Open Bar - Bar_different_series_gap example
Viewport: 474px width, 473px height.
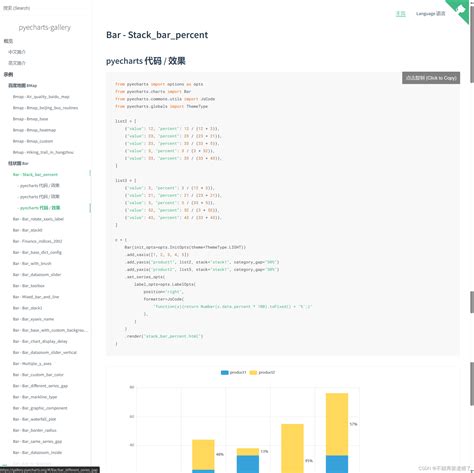40,386
